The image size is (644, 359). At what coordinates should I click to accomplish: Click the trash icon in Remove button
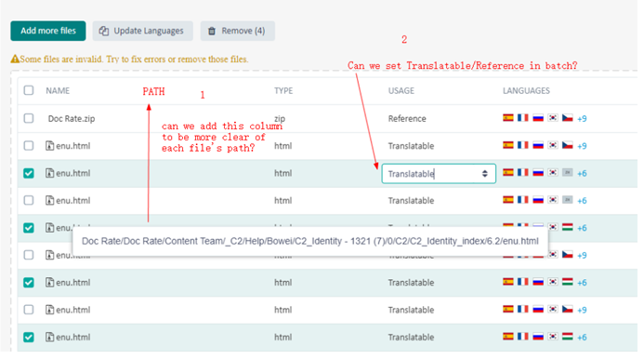click(x=212, y=31)
